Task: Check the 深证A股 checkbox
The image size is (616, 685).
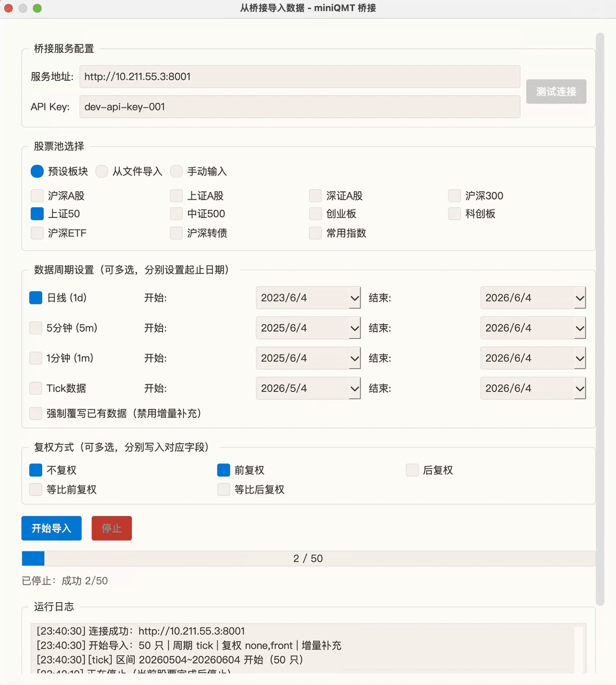Action: pyautogui.click(x=315, y=195)
